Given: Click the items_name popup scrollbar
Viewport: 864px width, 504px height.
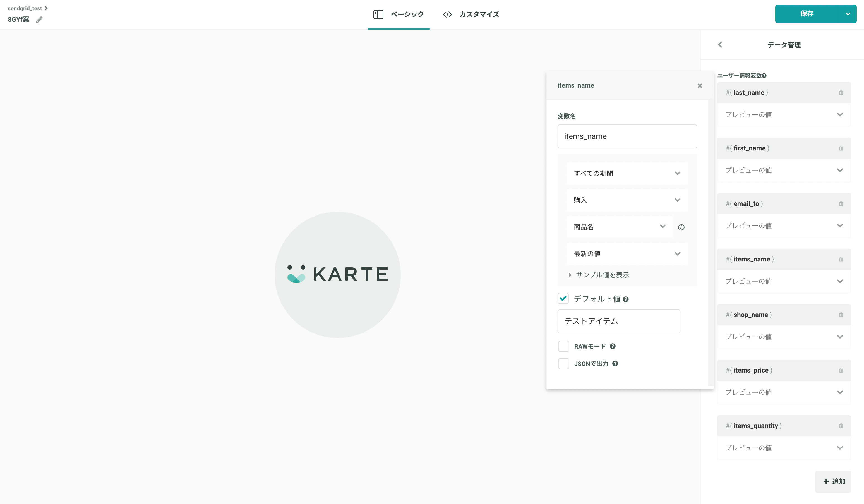Looking at the screenshot, I should tap(711, 243).
